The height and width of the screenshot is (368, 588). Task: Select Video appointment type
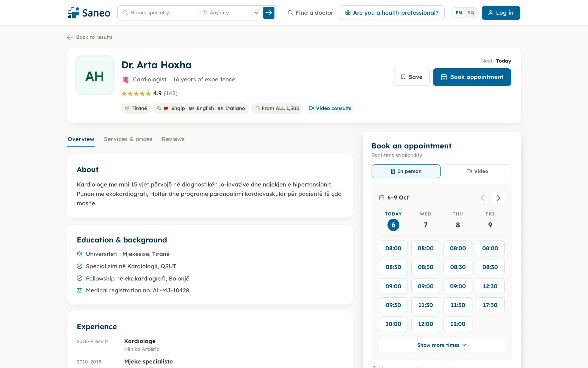[477, 171]
